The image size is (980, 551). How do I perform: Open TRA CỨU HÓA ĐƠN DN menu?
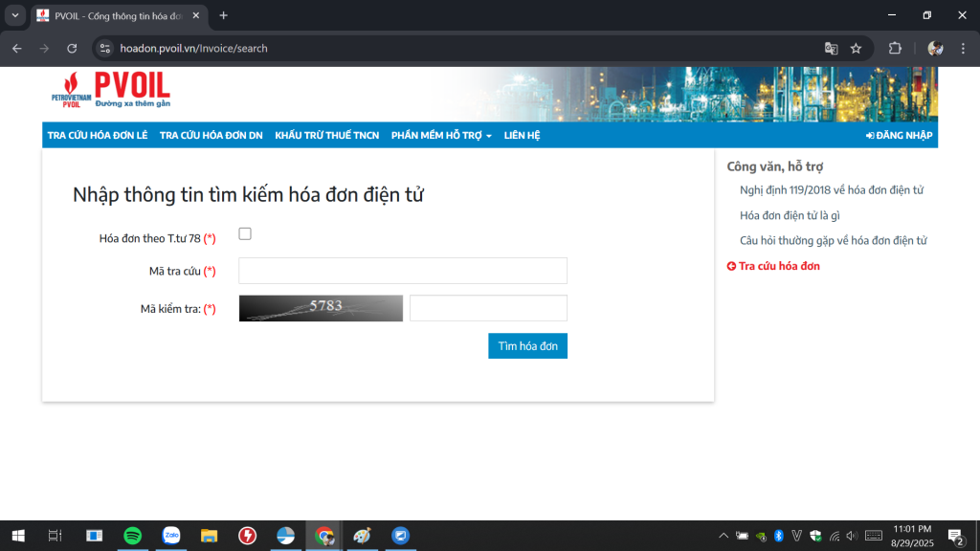[212, 135]
